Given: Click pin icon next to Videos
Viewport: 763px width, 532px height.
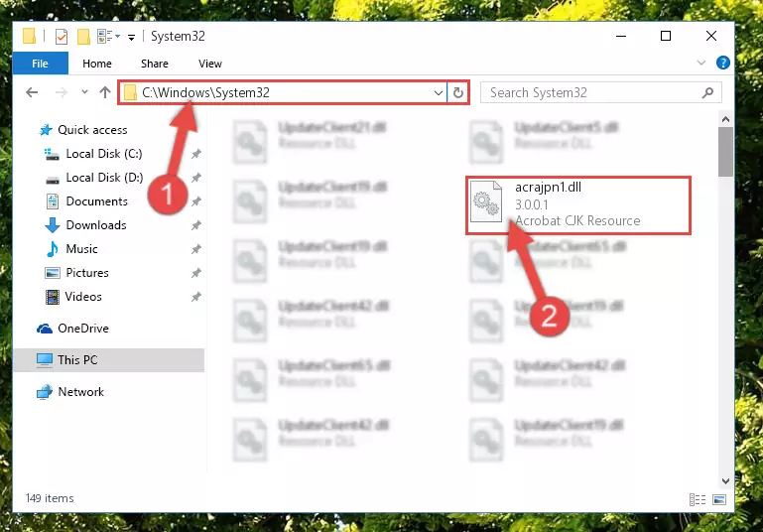Looking at the screenshot, I should coord(196,297).
